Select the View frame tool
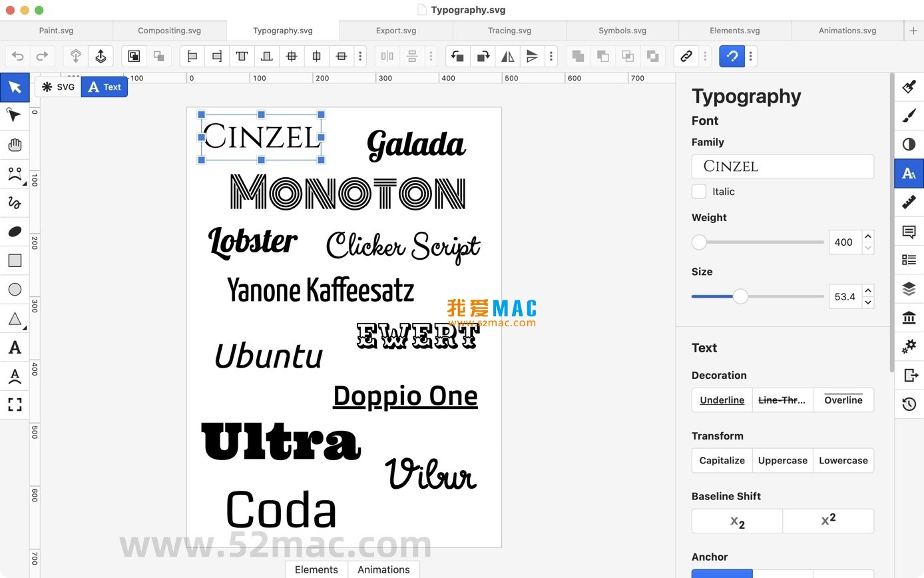The width and height of the screenshot is (924, 578). coord(15,404)
